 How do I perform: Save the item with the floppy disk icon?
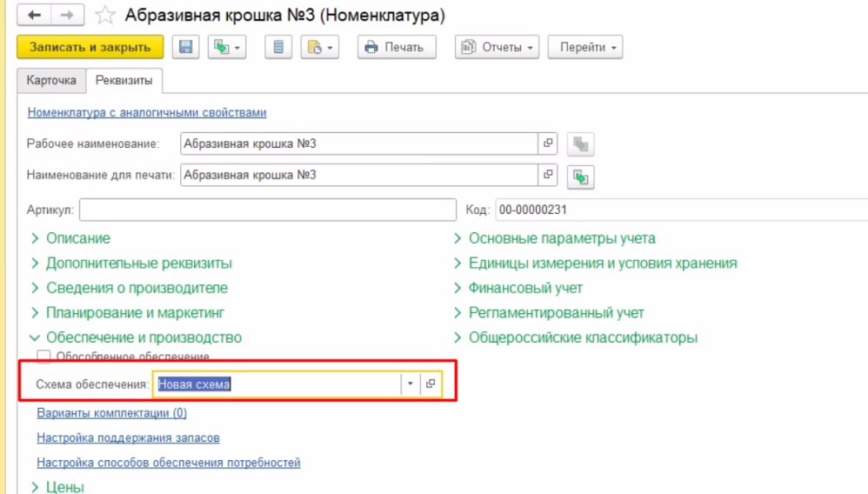pos(185,48)
